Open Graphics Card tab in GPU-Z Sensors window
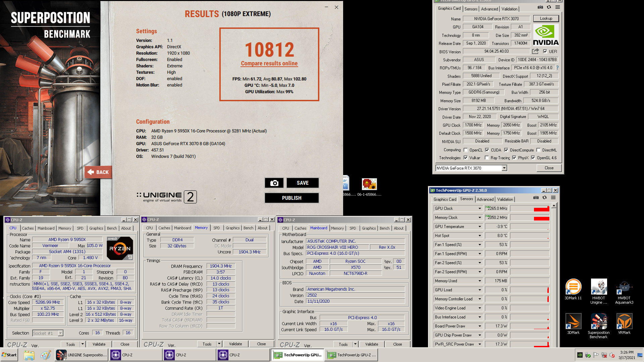Image resolution: width=644 pixels, height=362 pixels. 445,199
